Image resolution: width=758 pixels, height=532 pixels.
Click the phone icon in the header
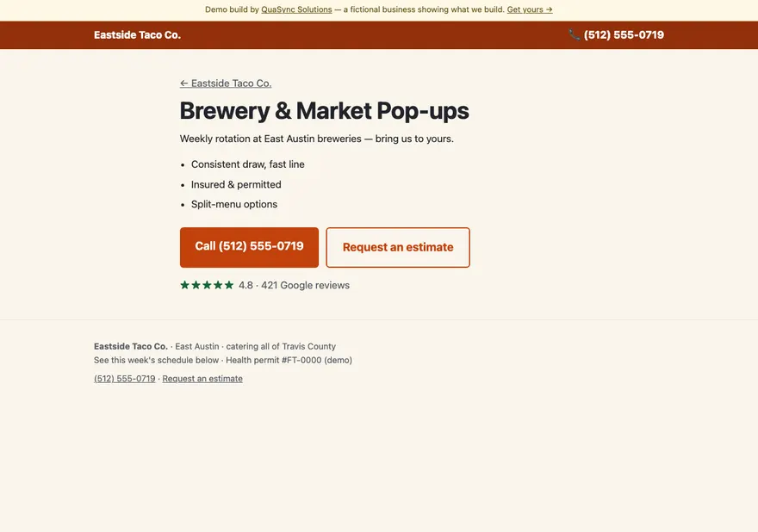pyautogui.click(x=575, y=34)
